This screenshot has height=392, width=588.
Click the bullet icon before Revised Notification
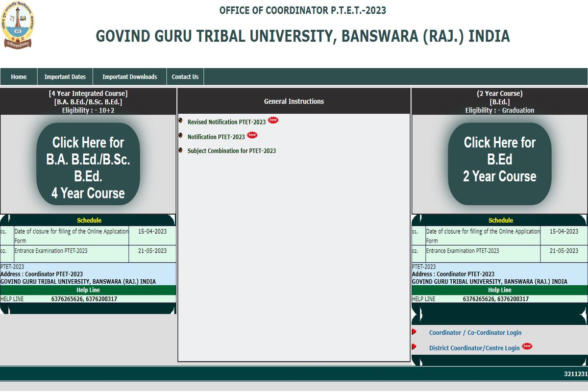point(181,121)
